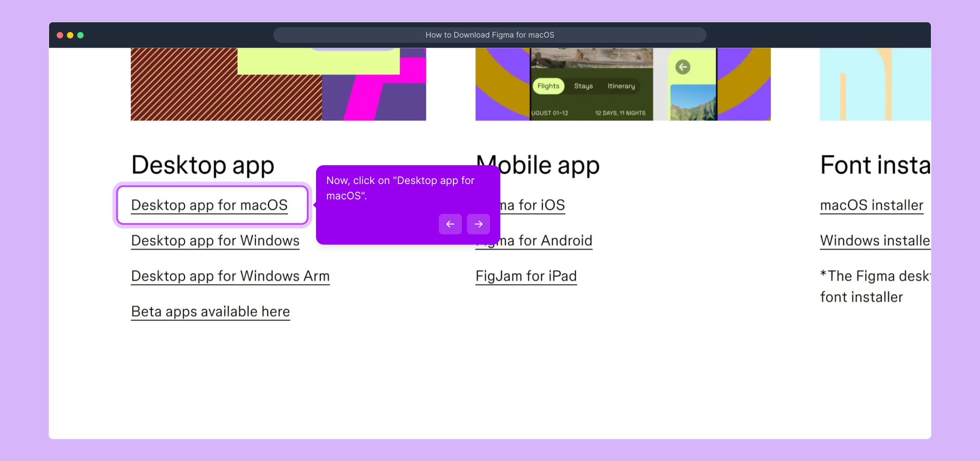The height and width of the screenshot is (461, 980).
Task: Click the Desktop app for macOS link
Action: pos(209,205)
